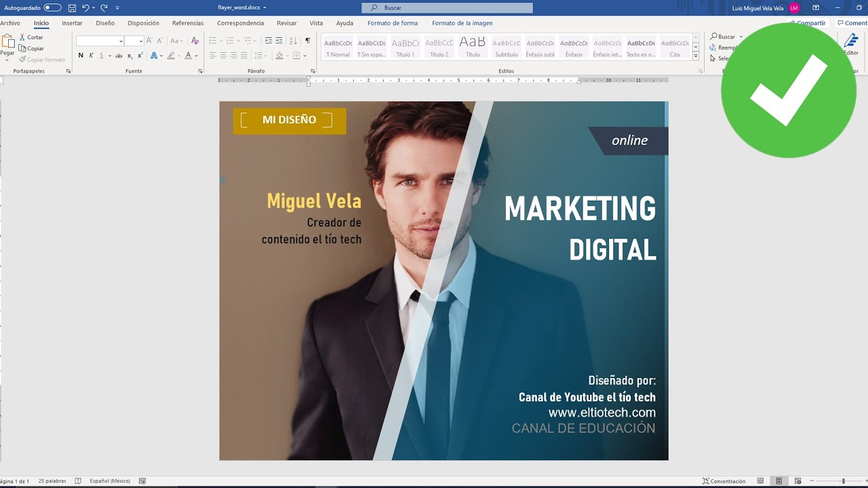Viewport: 868px width, 488px height.
Task: Open the font name combo box
Action: 100,41
